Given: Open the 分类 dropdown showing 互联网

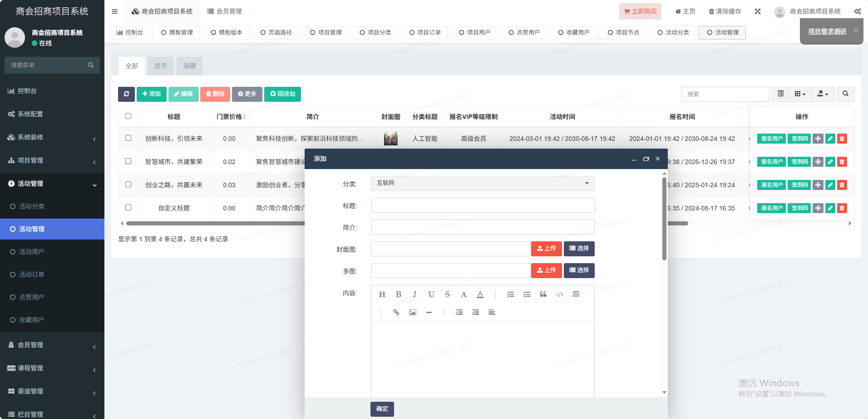Looking at the screenshot, I should click(482, 183).
